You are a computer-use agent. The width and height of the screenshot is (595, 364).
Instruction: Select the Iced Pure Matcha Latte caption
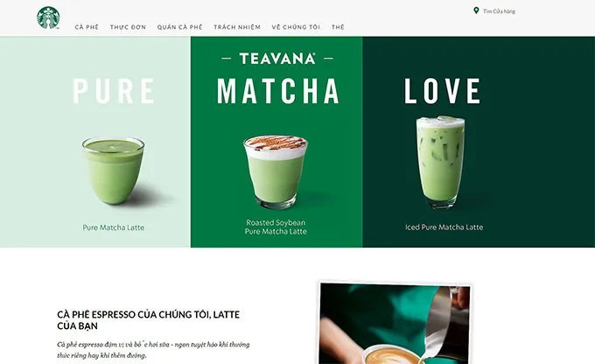[x=444, y=227]
